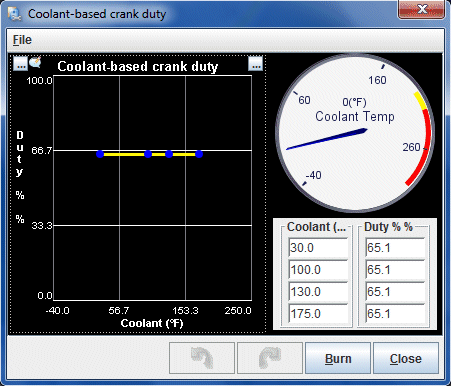The height and width of the screenshot is (386, 451).
Task: Select the second blue curve point on graph
Action: 148,154
